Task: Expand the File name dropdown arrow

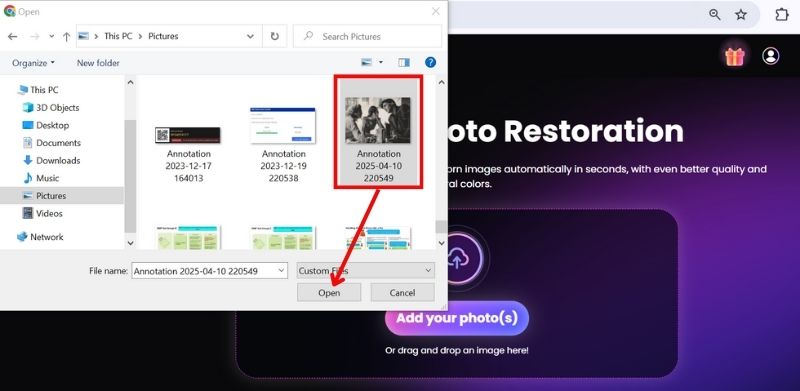Action: [x=282, y=271]
